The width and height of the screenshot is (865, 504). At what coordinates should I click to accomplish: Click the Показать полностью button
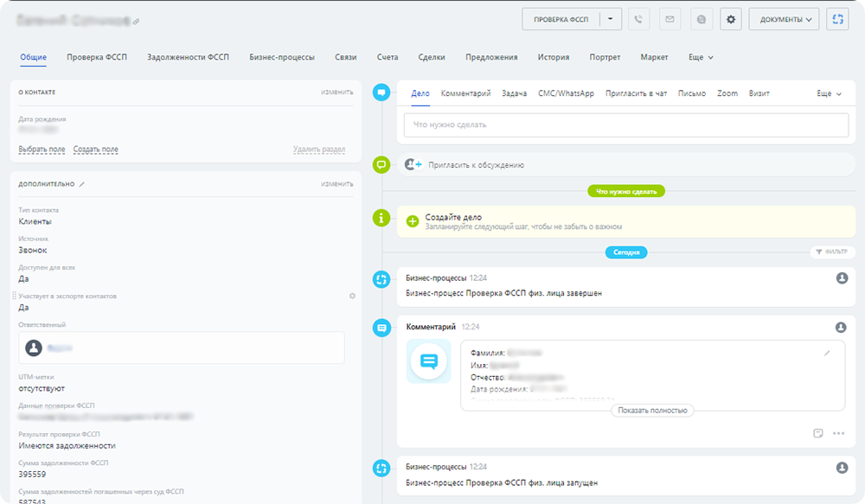click(652, 410)
